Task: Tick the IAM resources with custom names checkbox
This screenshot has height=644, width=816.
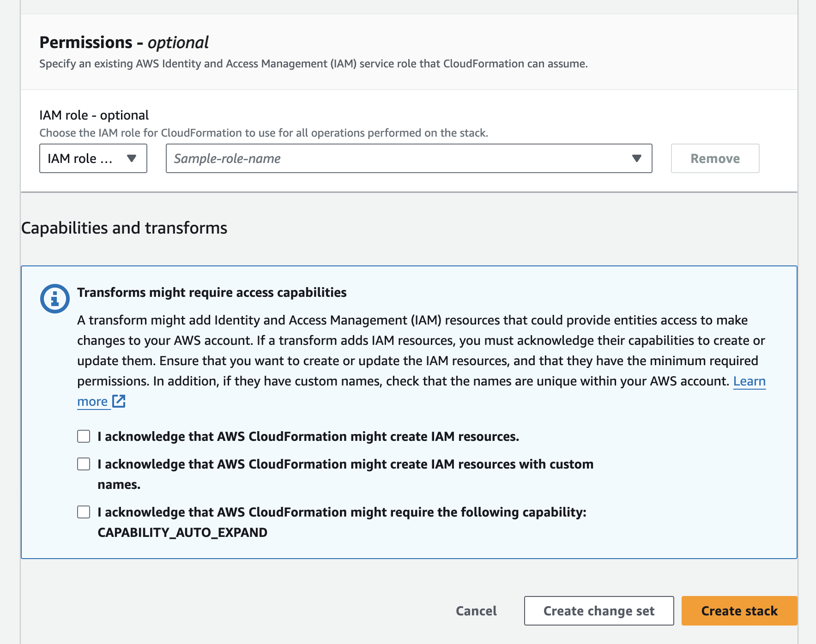Action: pyautogui.click(x=84, y=464)
